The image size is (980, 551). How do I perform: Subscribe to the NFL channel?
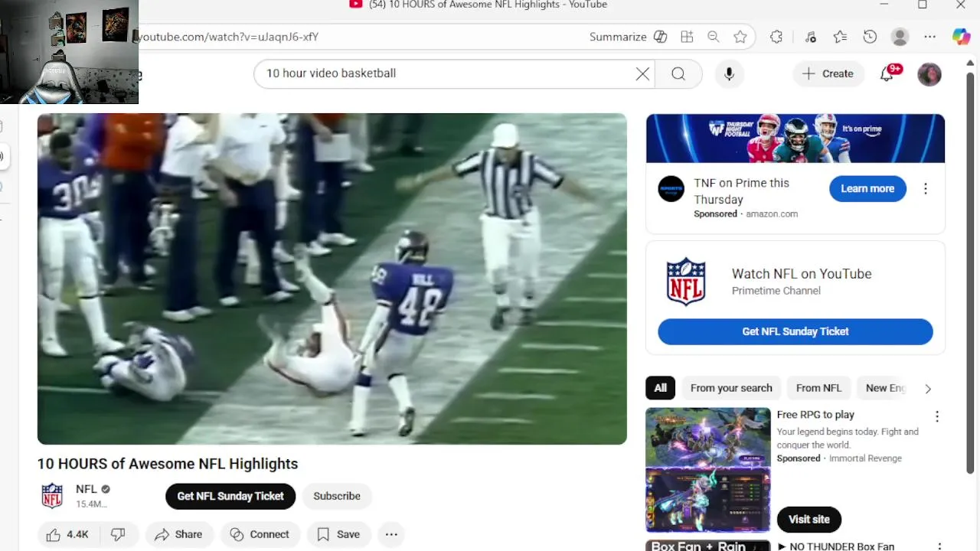click(337, 496)
